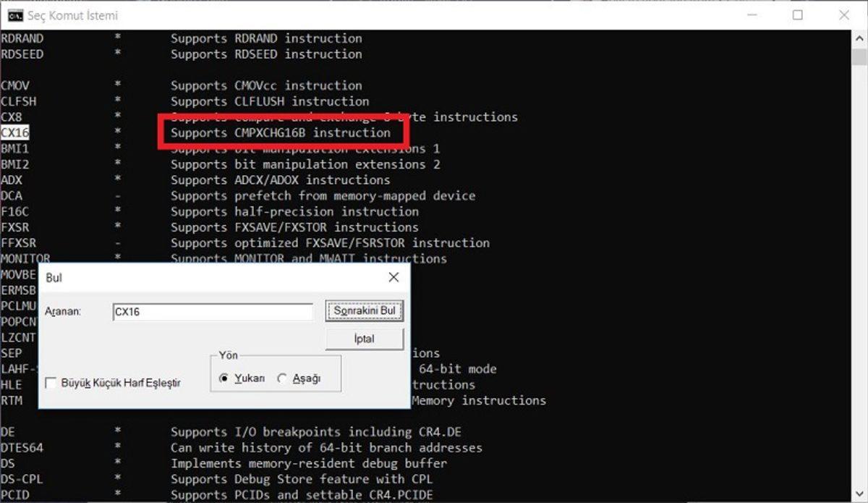Close the Bul dialog with its X button
Viewport: 868px width, 503px height.
click(x=393, y=277)
